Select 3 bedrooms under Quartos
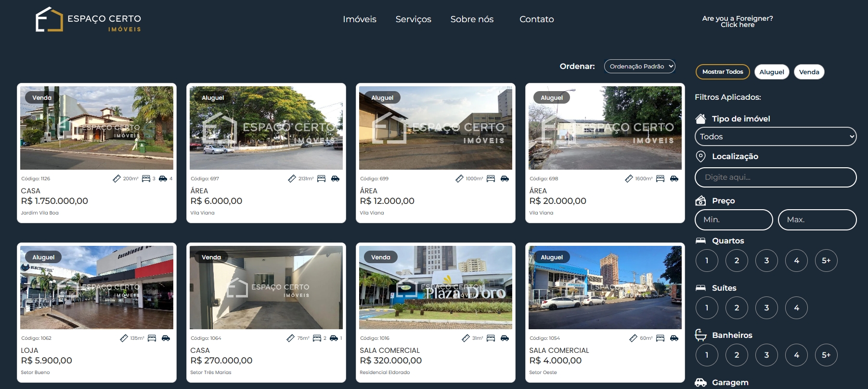Viewport: 868px width, 389px height. pyautogui.click(x=766, y=261)
